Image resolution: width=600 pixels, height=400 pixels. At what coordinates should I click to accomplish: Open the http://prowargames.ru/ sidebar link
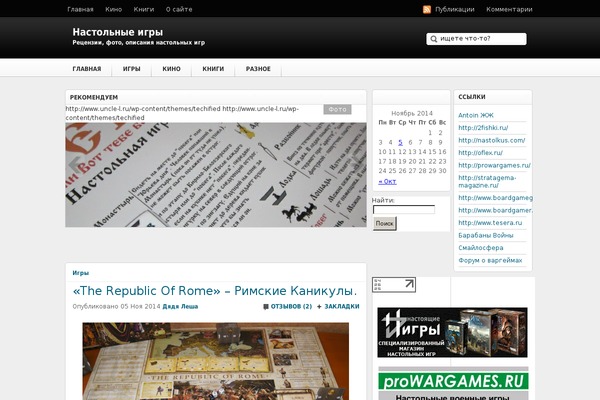(494, 165)
